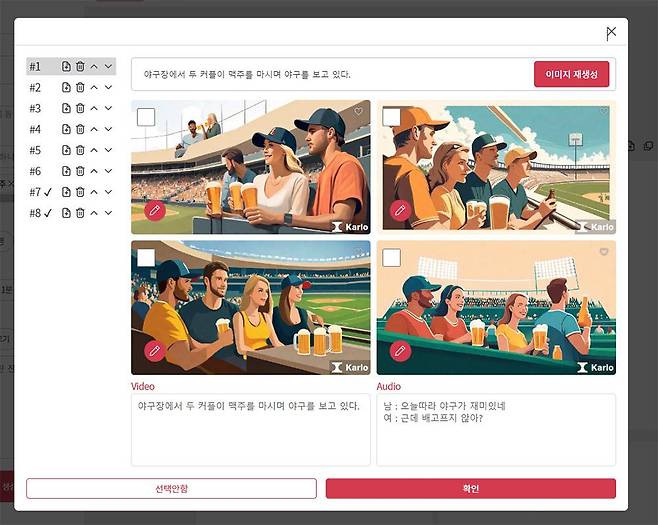The image size is (658, 525).
Task: Check the bottom-right image selection box
Action: [392, 258]
